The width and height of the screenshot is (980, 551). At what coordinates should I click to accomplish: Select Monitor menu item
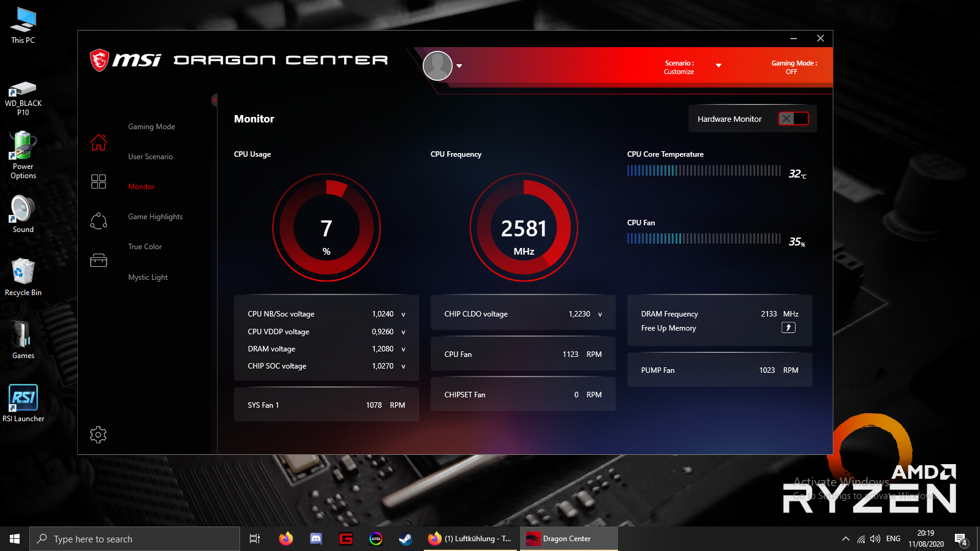click(x=141, y=187)
